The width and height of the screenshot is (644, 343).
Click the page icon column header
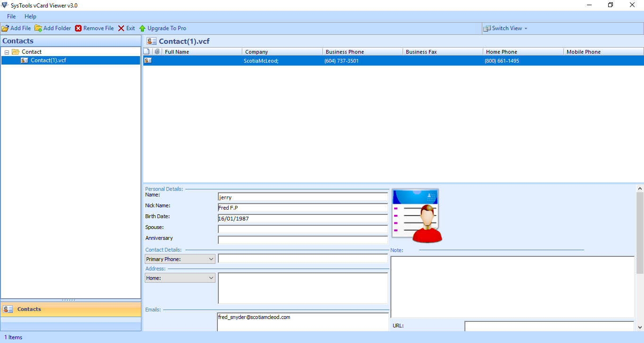click(147, 51)
